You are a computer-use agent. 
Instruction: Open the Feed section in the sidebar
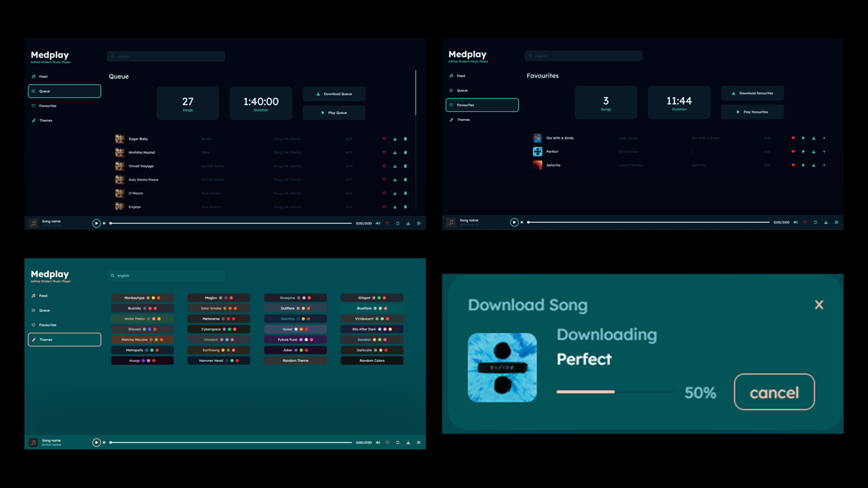tap(42, 76)
